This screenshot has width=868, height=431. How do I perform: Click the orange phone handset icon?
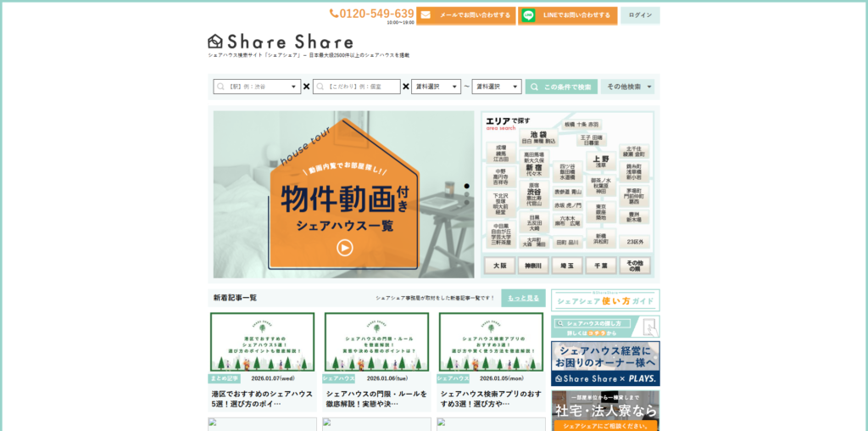tap(334, 13)
